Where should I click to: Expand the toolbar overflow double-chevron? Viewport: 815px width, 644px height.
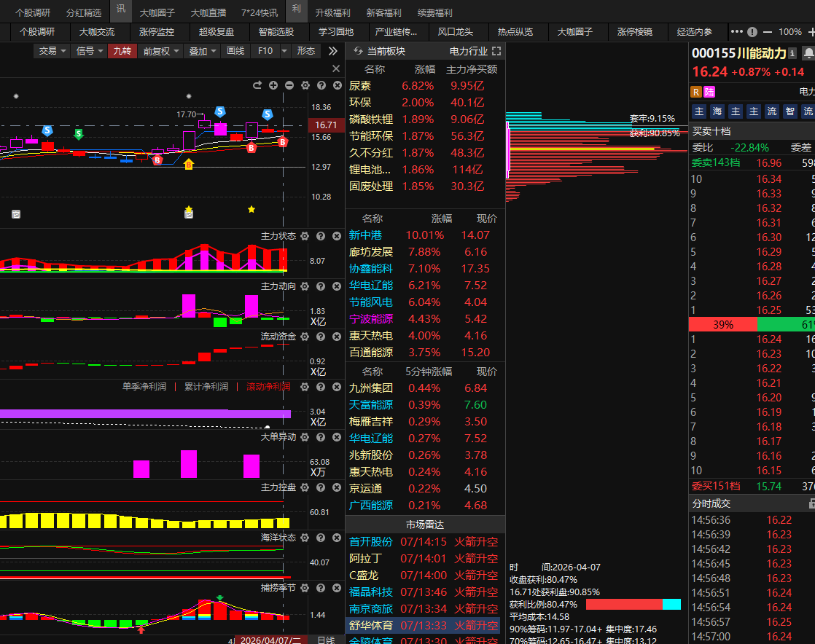pyautogui.click(x=332, y=51)
